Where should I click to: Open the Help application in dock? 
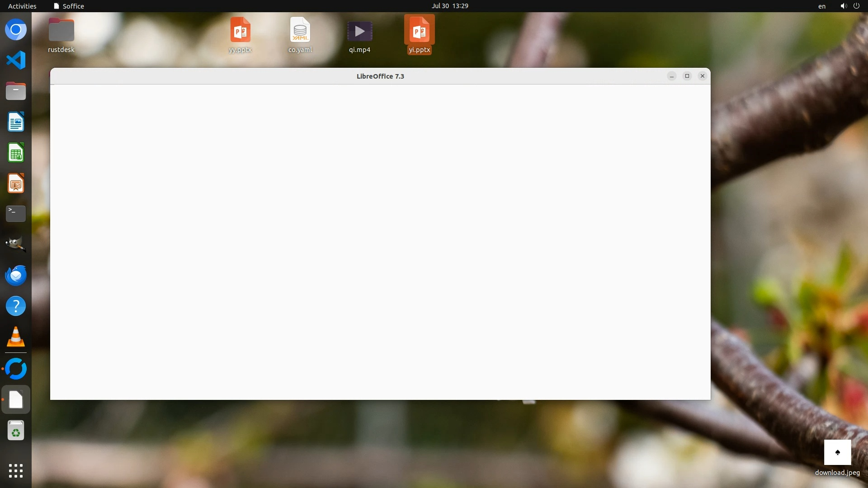pos(16,306)
